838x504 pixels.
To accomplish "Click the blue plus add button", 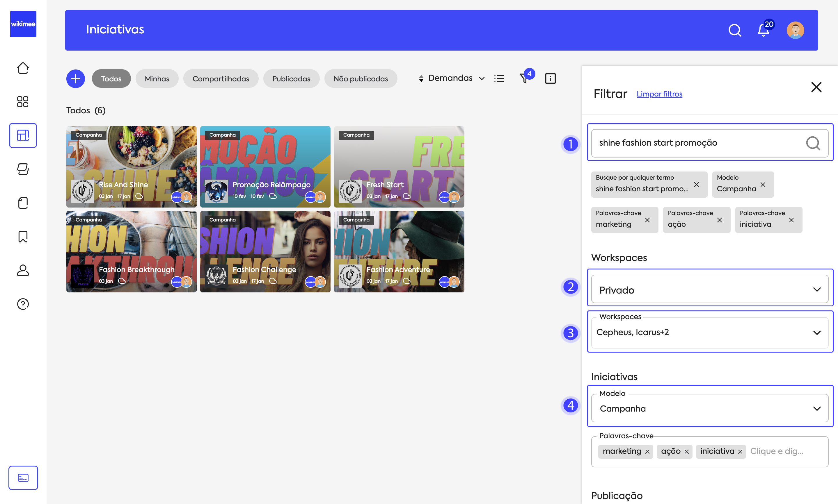I will tap(75, 79).
